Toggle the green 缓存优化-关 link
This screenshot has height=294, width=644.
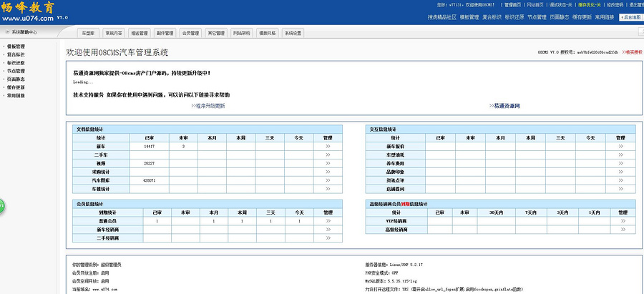590,5
